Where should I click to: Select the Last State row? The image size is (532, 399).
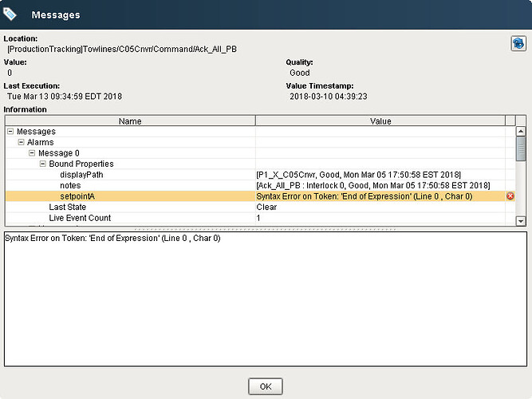[x=260, y=207]
